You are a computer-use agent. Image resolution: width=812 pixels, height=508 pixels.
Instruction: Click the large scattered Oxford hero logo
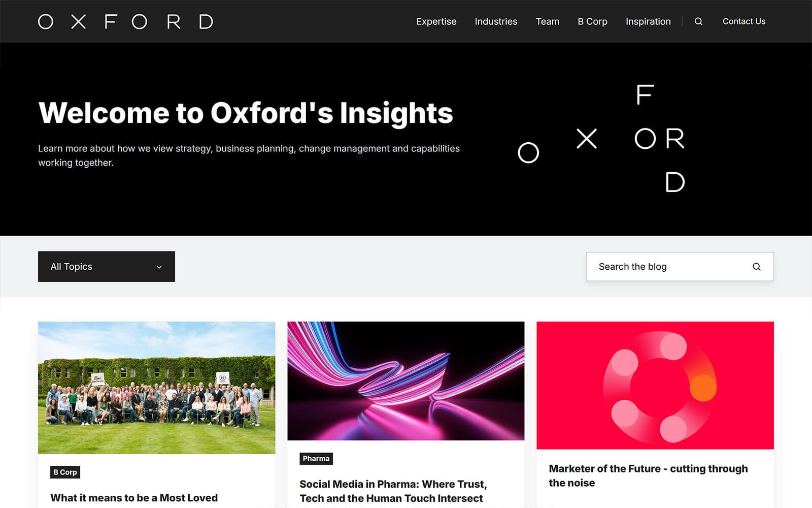click(602, 139)
